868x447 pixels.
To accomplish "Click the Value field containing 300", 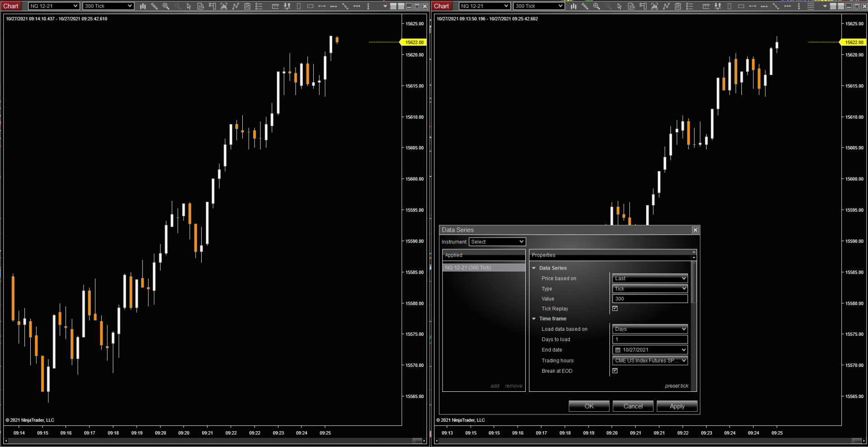I will [x=650, y=299].
